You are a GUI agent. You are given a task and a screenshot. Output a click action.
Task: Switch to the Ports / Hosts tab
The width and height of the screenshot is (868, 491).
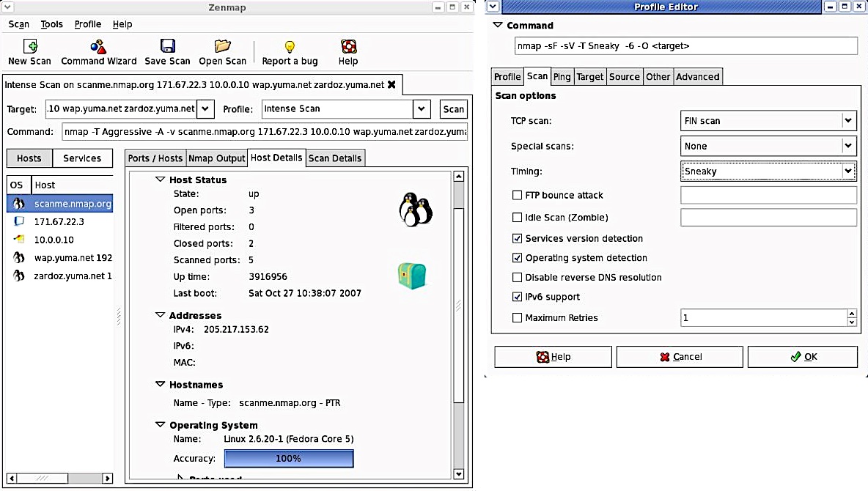click(155, 158)
